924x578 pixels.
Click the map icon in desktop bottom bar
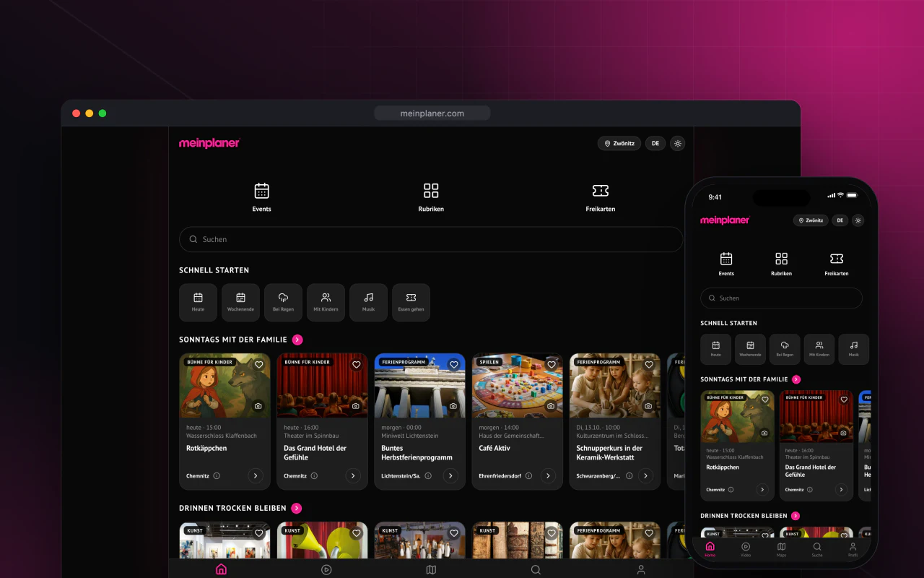coord(431,569)
